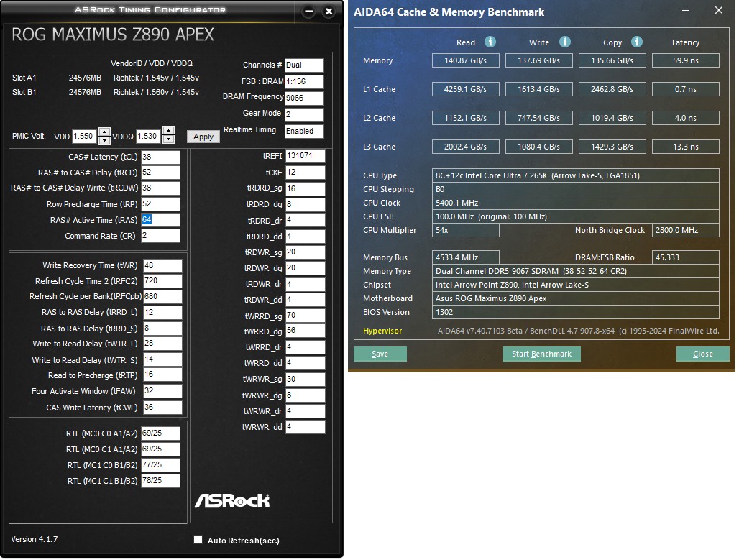Screen dimensions: 739x560
Task: Click the Gear Mode field
Action: 305,114
